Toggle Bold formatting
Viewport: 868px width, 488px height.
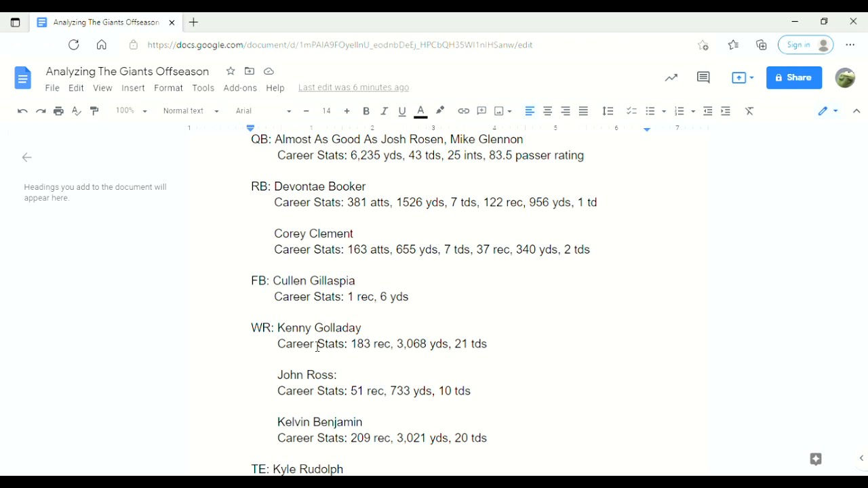(x=366, y=111)
